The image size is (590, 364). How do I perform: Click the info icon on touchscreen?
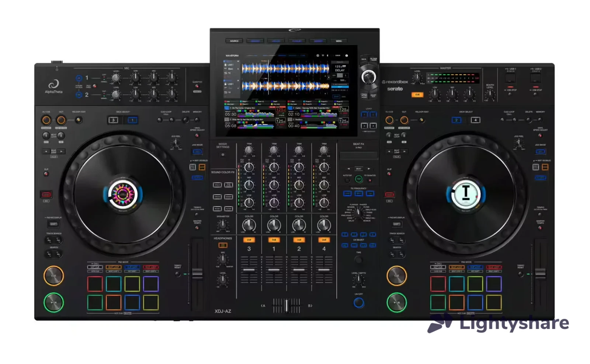346,56
